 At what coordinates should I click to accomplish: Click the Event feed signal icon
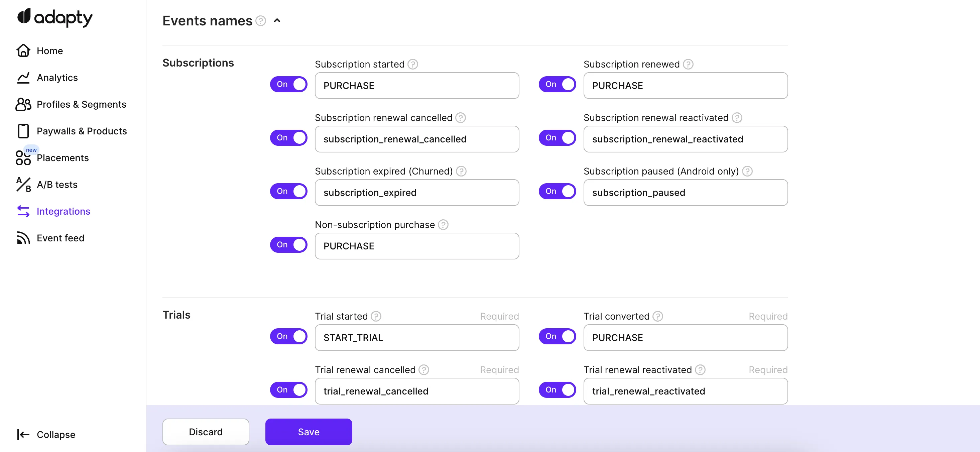pyautogui.click(x=23, y=238)
